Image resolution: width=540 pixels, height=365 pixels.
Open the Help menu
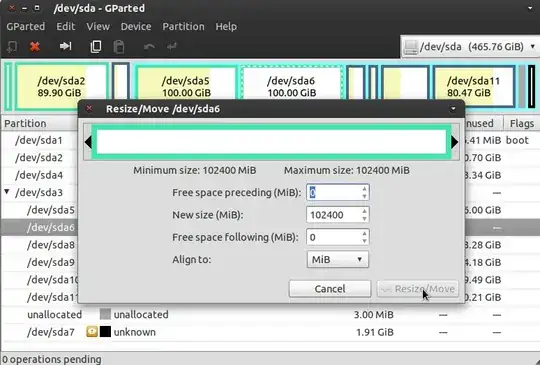(226, 27)
